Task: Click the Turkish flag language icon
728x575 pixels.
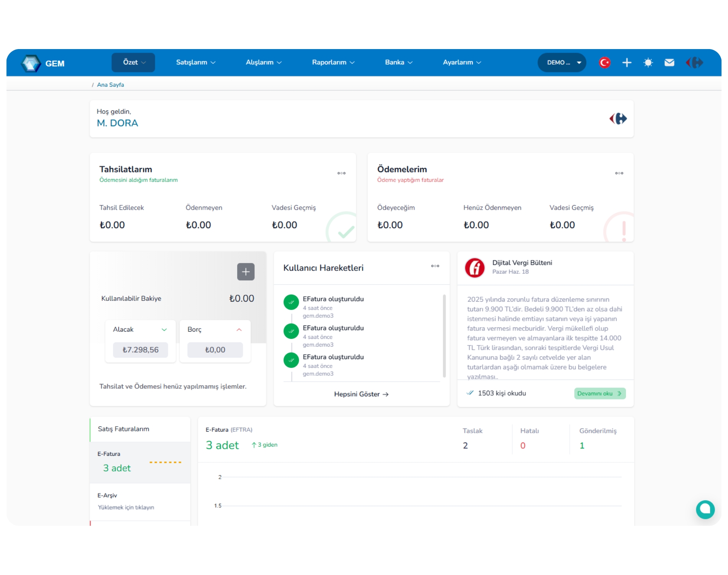Action: 605,62
